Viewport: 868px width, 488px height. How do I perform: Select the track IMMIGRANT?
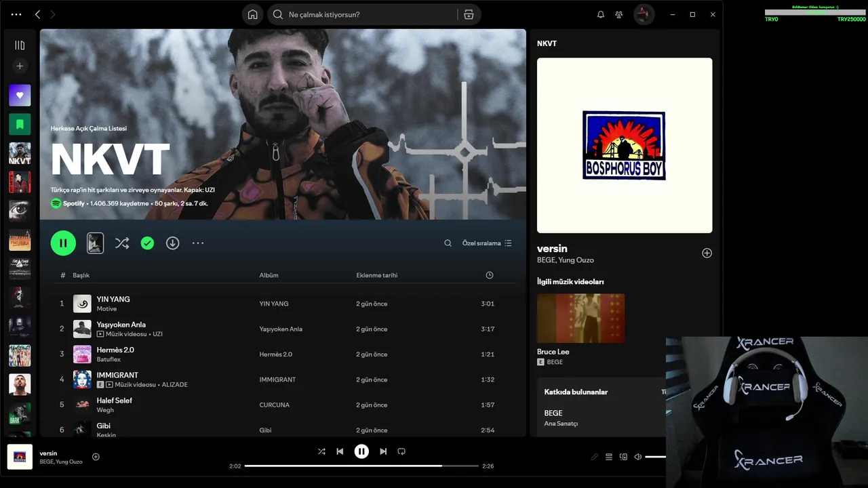coord(117,375)
